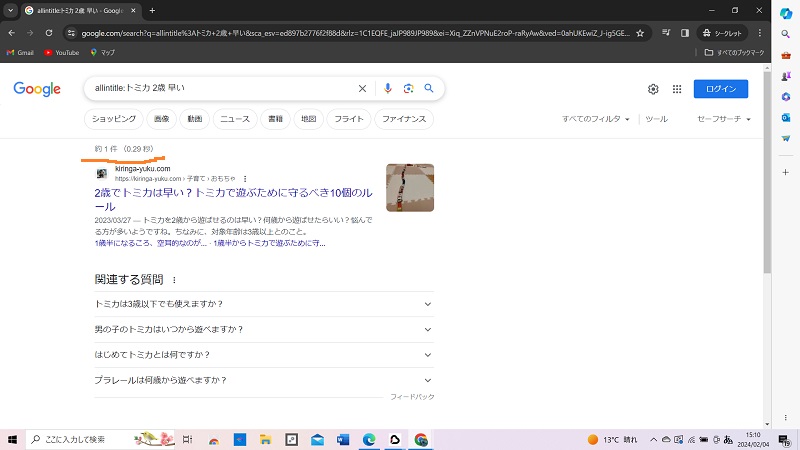Screen dimensions: 800x450
Task: Click into the Google search input field
Action: point(222,88)
